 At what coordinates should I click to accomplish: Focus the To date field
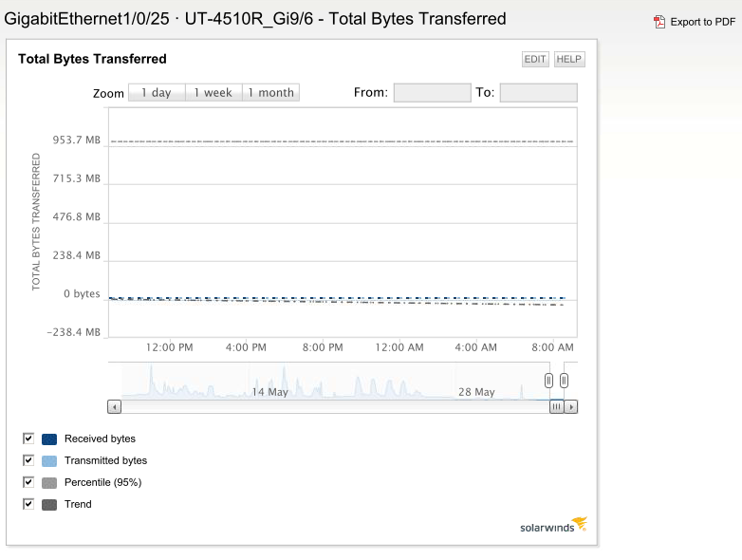[539, 93]
